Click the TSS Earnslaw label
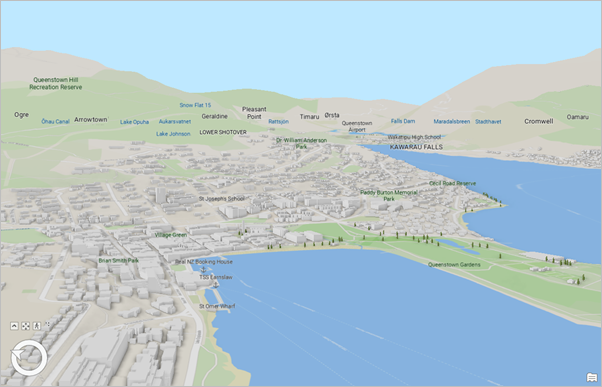Screen dimensions: 602x387 point(216,277)
